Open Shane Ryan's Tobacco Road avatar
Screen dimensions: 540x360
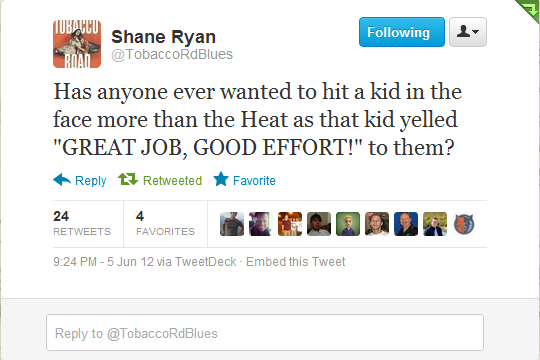click(x=77, y=44)
